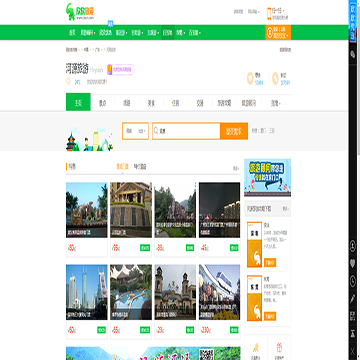Select the highlighted 目的地 nav item
This screenshot has width=360, height=360.
click(168, 33)
